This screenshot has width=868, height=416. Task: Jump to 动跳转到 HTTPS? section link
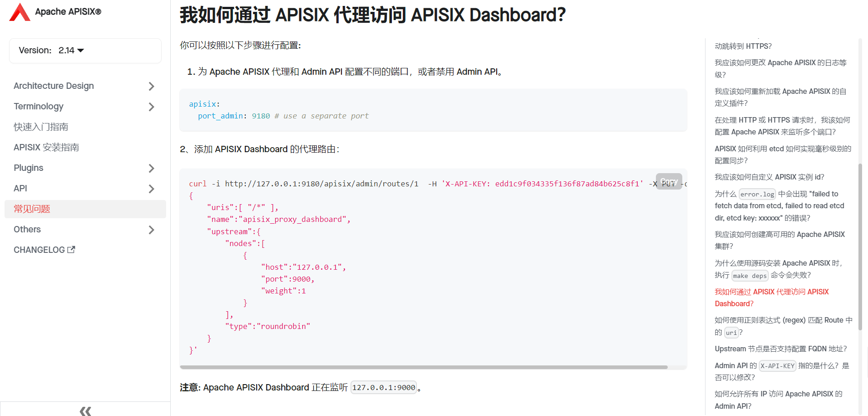point(743,46)
